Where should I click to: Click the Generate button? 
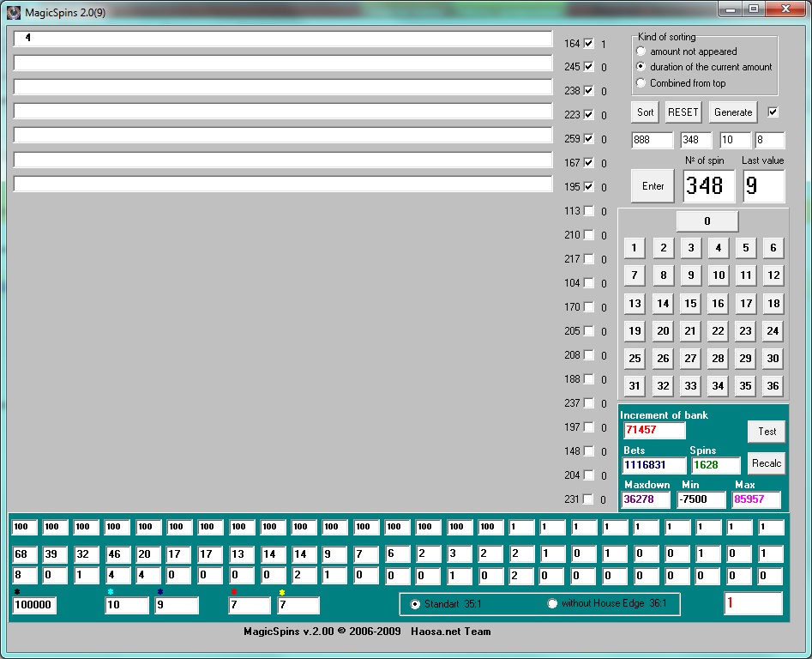733,112
